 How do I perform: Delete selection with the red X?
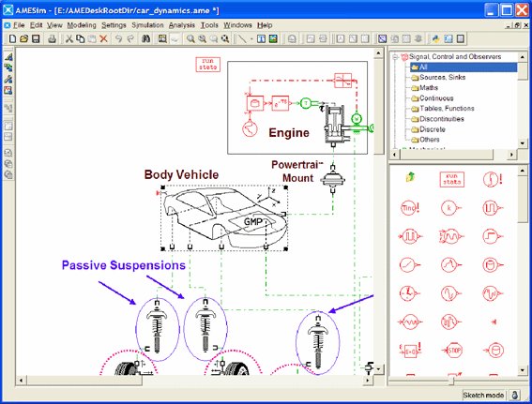click(x=103, y=39)
